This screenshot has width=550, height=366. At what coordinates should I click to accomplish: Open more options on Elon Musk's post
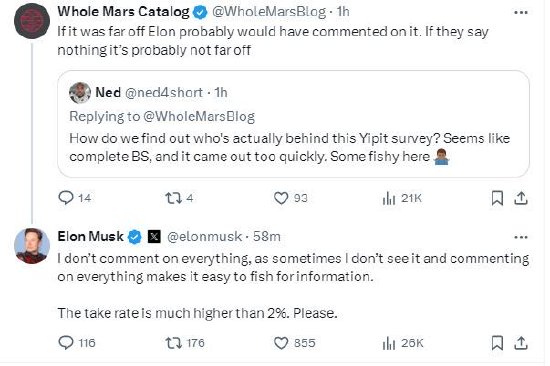(x=521, y=238)
